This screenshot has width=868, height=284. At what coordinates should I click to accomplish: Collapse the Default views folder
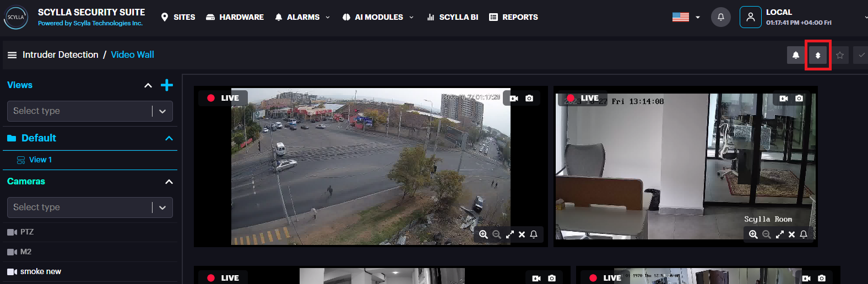[x=169, y=138]
